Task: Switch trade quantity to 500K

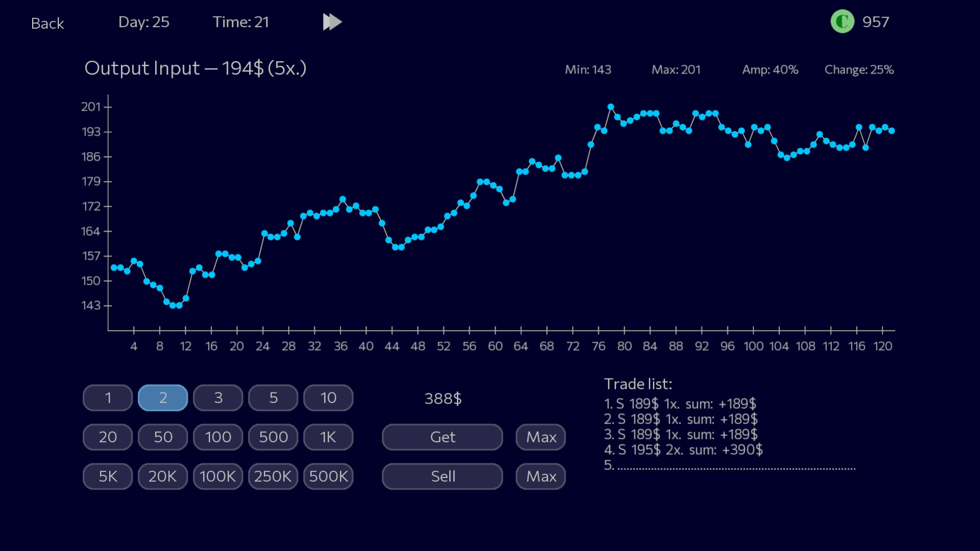Action: click(x=328, y=476)
